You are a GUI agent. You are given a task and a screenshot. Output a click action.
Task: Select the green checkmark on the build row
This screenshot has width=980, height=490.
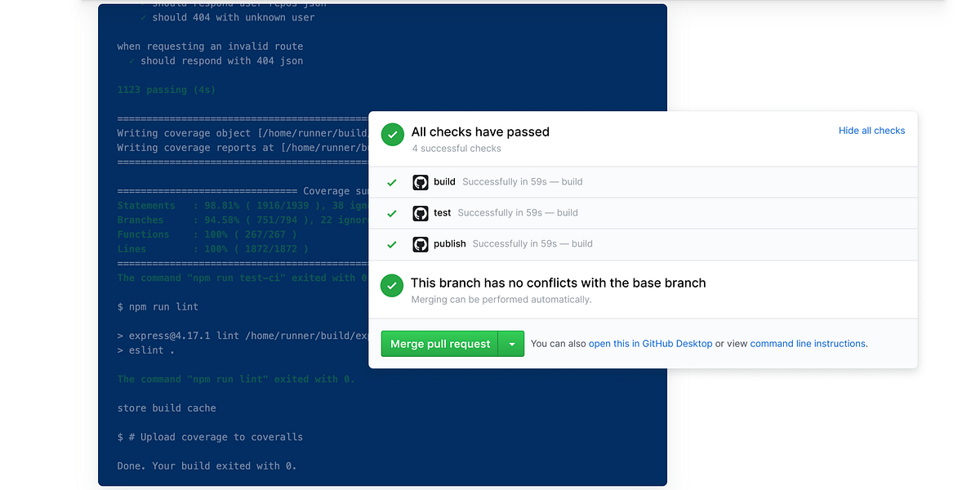[392, 182]
